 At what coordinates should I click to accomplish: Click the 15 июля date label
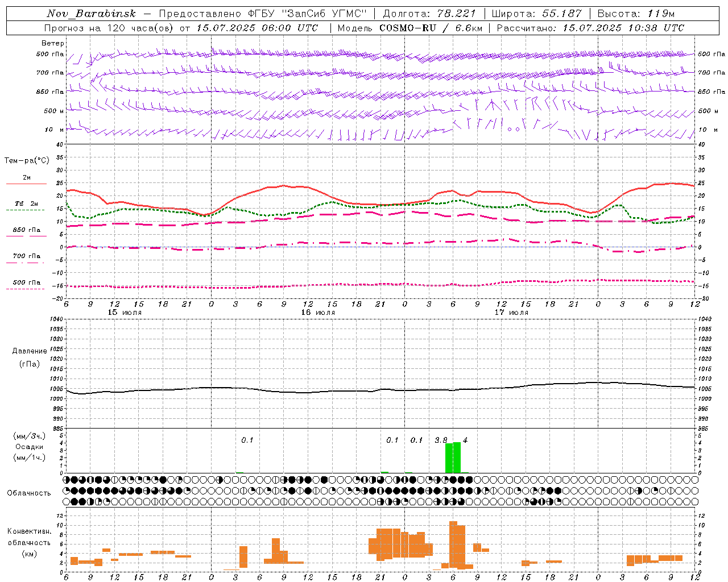click(x=125, y=312)
